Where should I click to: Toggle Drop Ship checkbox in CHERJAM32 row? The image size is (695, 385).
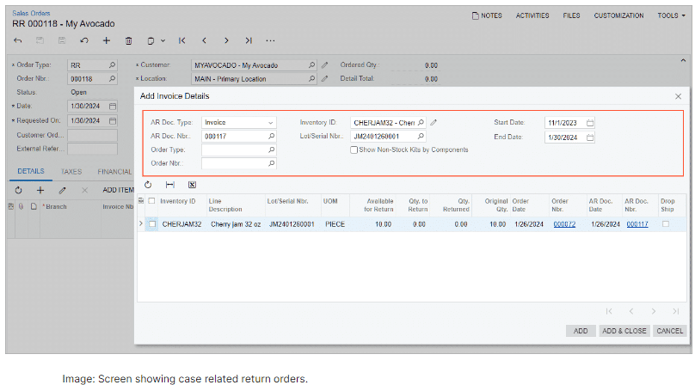click(665, 224)
